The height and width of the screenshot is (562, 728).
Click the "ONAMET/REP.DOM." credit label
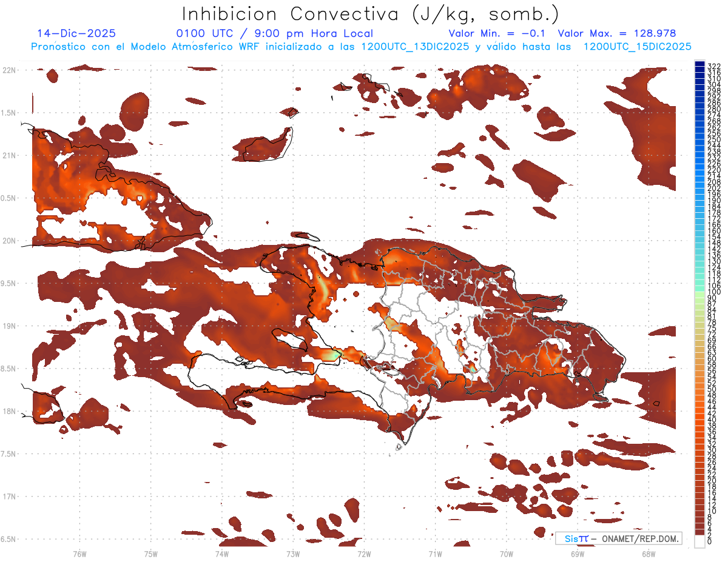[642, 538]
